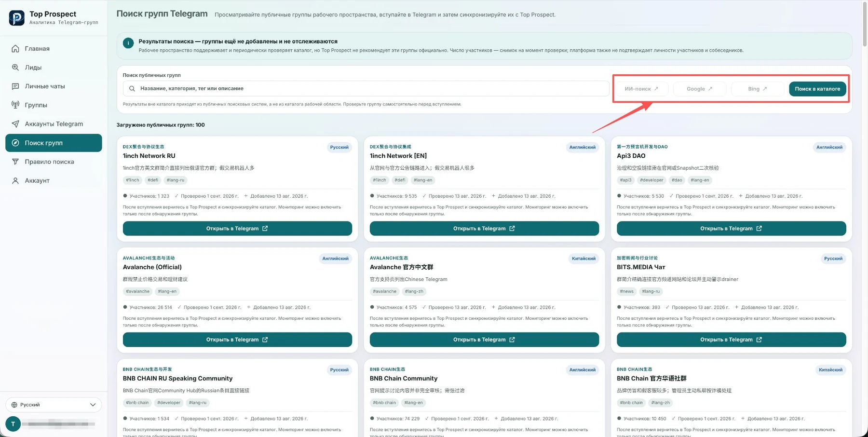Open 1inch Network [EN] in Telegram
868x437 pixels.
coord(484,229)
